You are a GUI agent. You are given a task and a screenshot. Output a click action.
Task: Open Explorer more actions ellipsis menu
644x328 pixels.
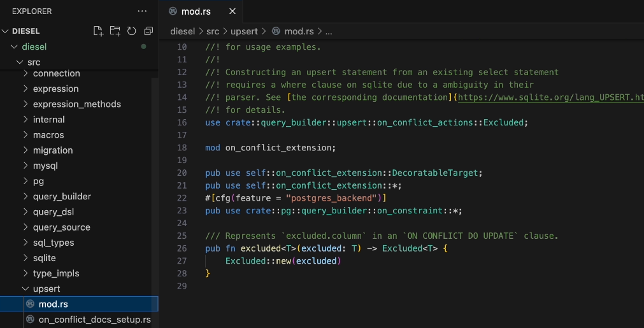(x=141, y=11)
